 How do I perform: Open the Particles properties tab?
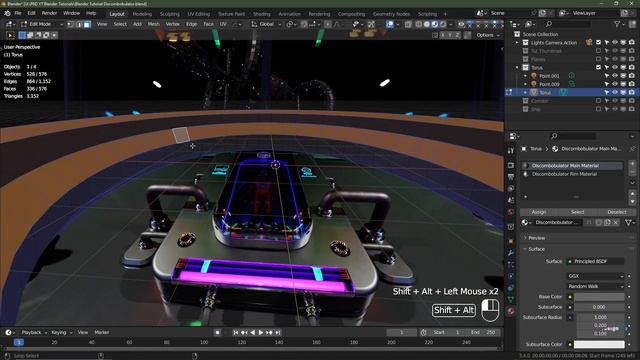tap(511, 264)
